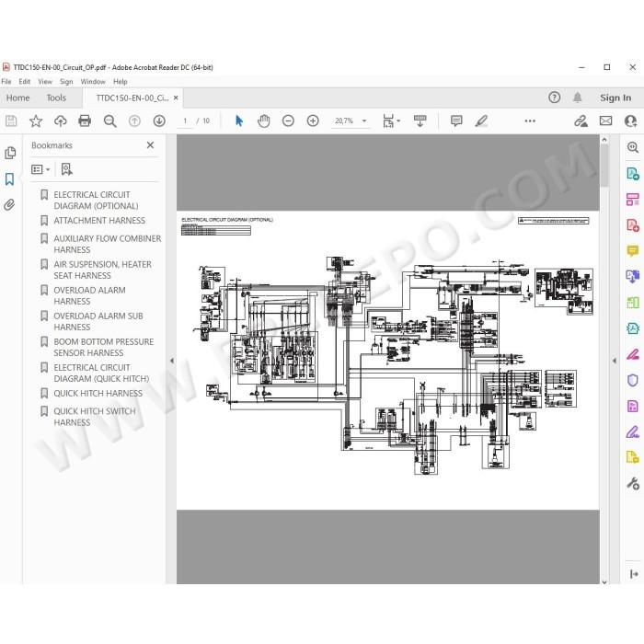Viewport: 644px width, 644px height.
Task: Open the Edit menu
Action: pyautogui.click(x=25, y=81)
